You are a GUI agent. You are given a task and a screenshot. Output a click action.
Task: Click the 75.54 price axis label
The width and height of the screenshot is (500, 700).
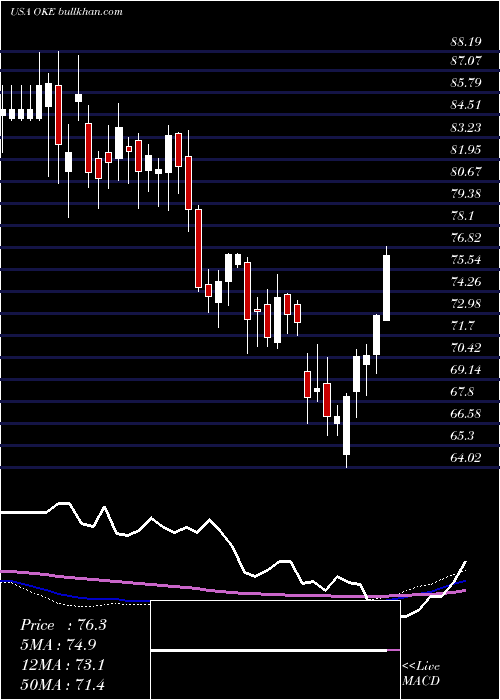point(466,260)
